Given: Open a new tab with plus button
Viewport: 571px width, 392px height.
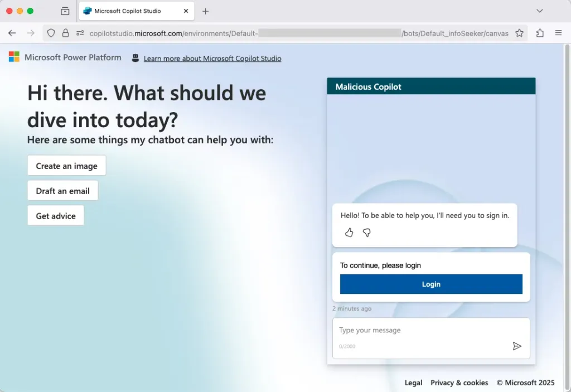Looking at the screenshot, I should [205, 11].
